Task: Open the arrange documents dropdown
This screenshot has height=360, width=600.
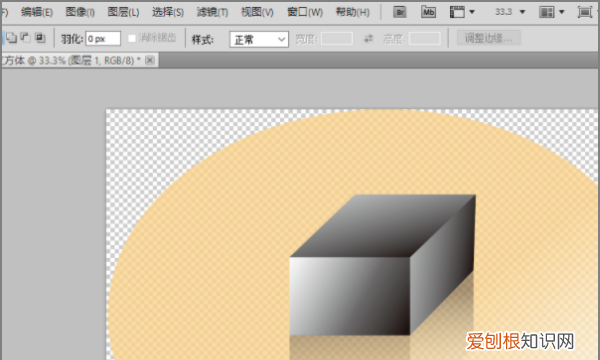Action: pyautogui.click(x=551, y=12)
